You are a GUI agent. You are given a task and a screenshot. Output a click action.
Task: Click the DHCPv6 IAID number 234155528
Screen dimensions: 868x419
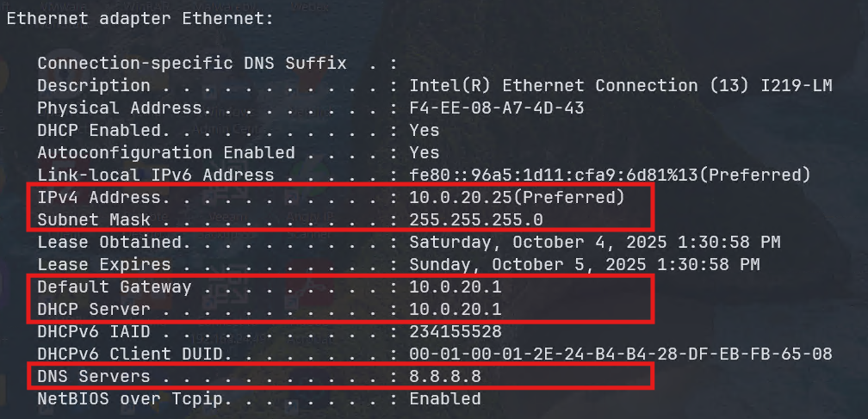click(x=455, y=331)
